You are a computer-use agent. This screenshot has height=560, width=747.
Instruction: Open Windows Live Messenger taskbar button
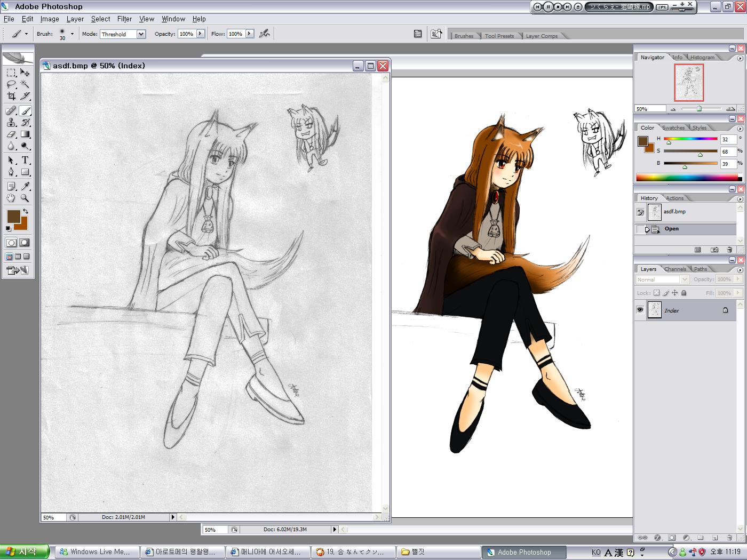click(96, 552)
